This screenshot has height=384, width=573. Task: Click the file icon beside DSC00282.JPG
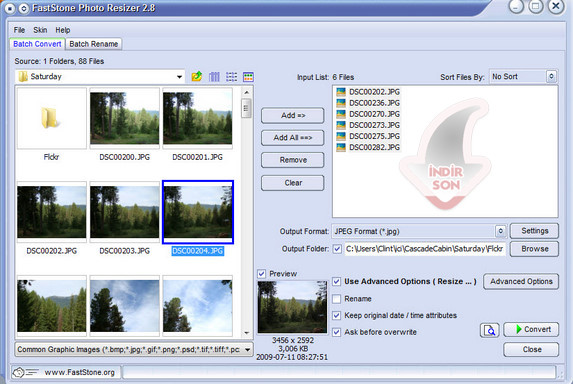[341, 147]
